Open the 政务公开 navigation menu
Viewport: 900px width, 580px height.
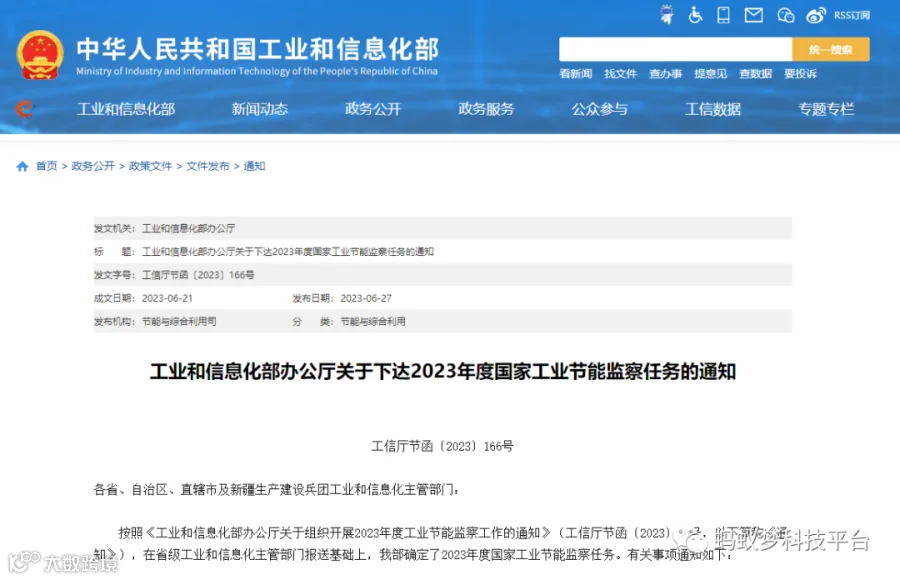(373, 109)
